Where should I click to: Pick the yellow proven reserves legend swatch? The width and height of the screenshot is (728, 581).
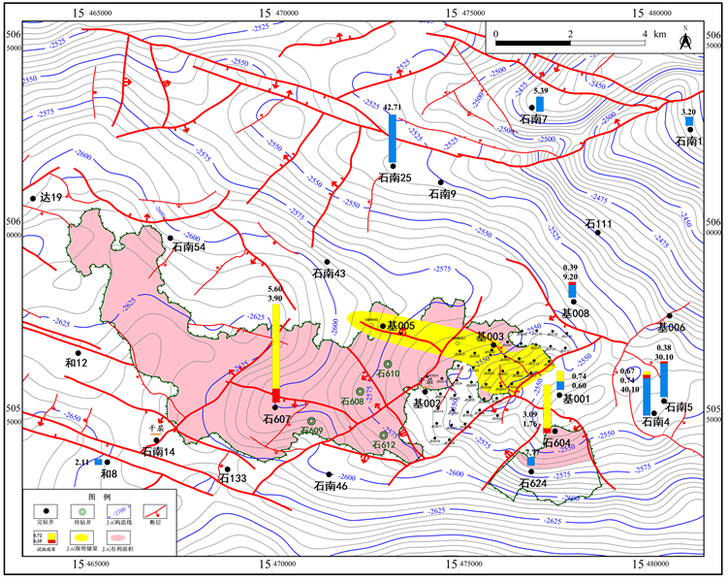[x=82, y=535]
